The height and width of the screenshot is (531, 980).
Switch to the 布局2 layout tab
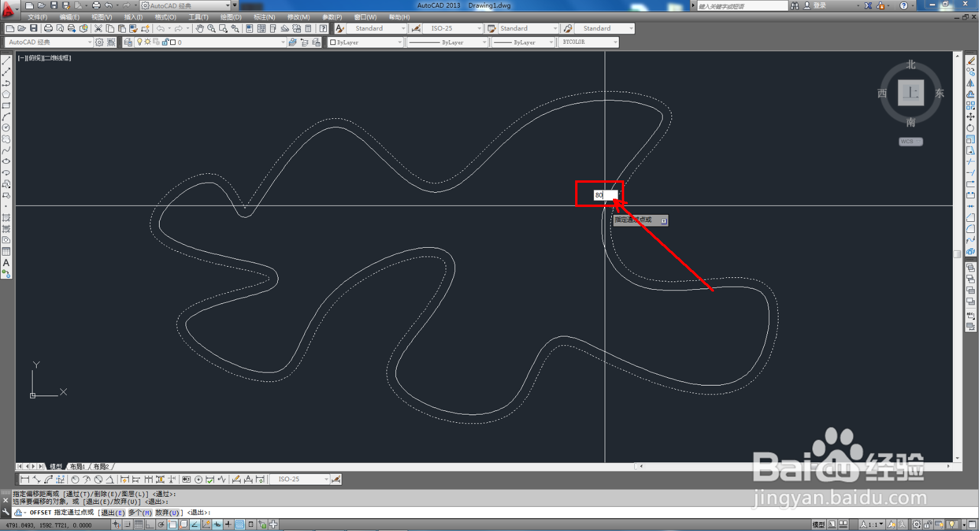pyautogui.click(x=101, y=467)
